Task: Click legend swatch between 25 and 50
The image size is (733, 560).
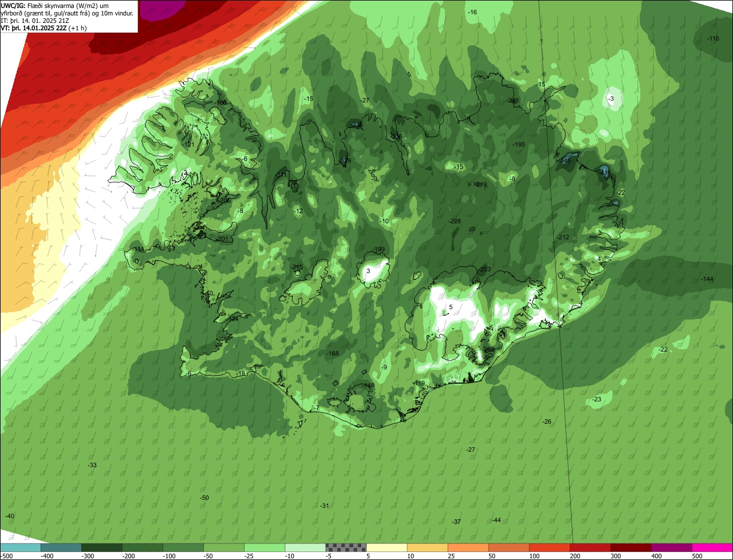Action: tap(468, 547)
